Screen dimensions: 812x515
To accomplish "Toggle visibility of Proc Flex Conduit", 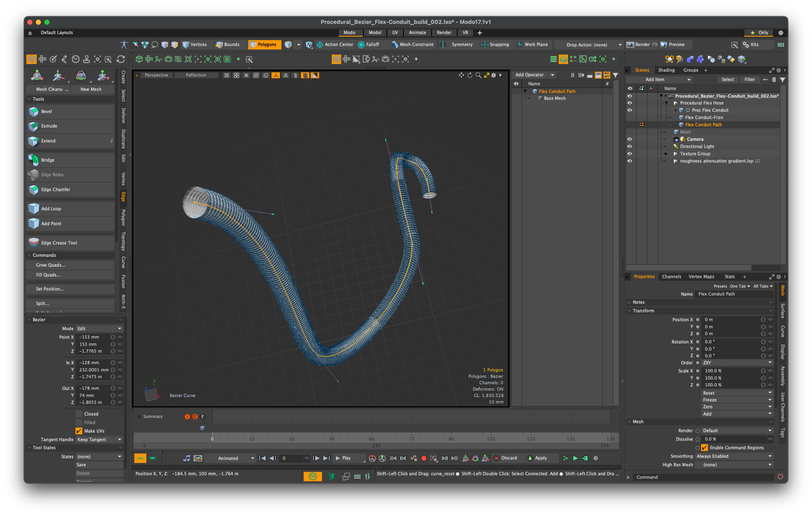I will (629, 110).
